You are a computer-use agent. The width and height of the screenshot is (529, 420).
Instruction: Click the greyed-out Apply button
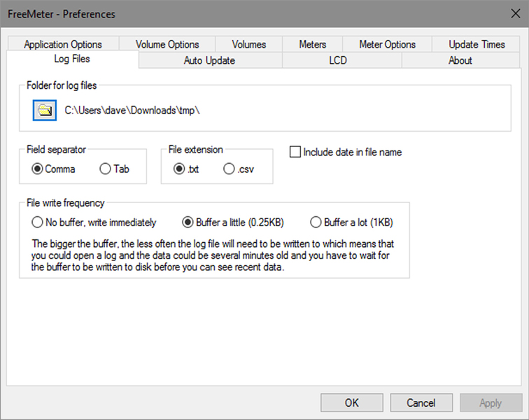491,402
